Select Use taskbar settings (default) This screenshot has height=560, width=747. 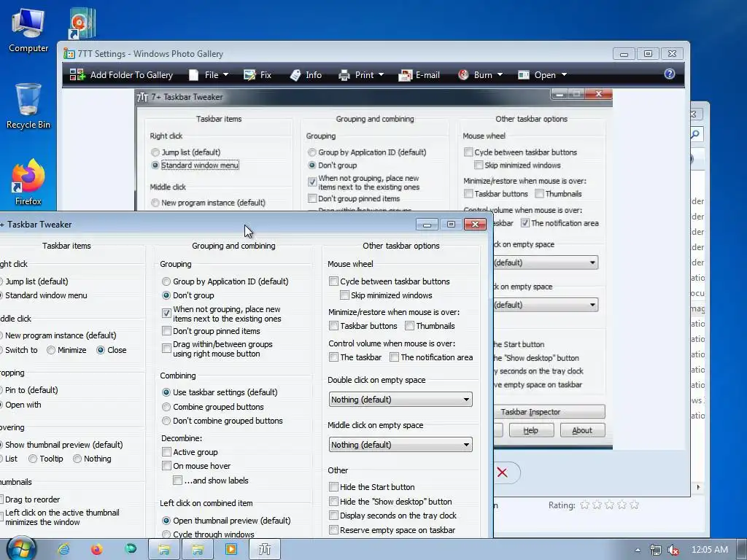click(166, 392)
